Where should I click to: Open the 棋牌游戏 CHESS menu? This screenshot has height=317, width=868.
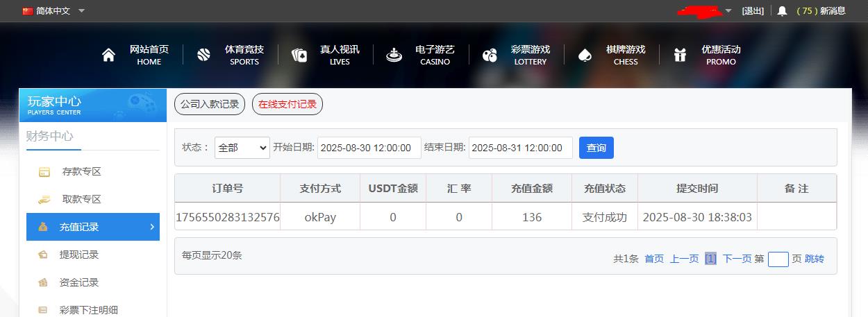click(625, 55)
